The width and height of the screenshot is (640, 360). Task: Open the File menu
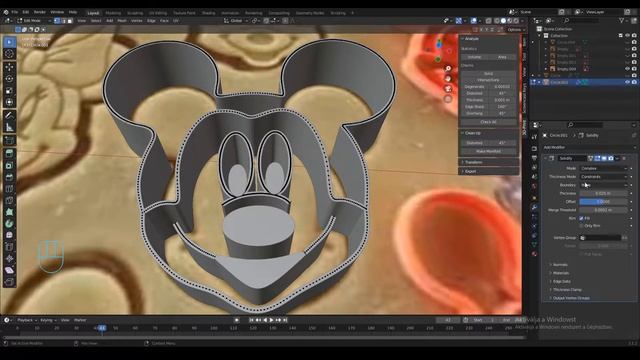pyautogui.click(x=15, y=12)
